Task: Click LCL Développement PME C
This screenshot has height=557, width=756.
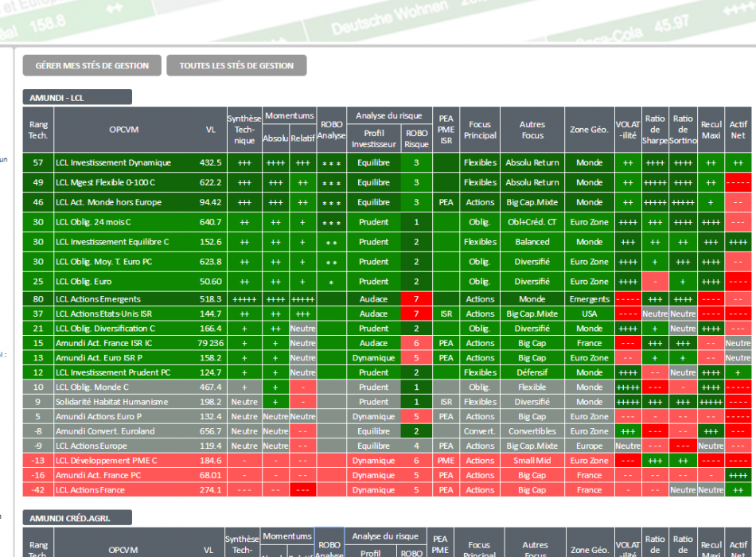Action: point(106,461)
